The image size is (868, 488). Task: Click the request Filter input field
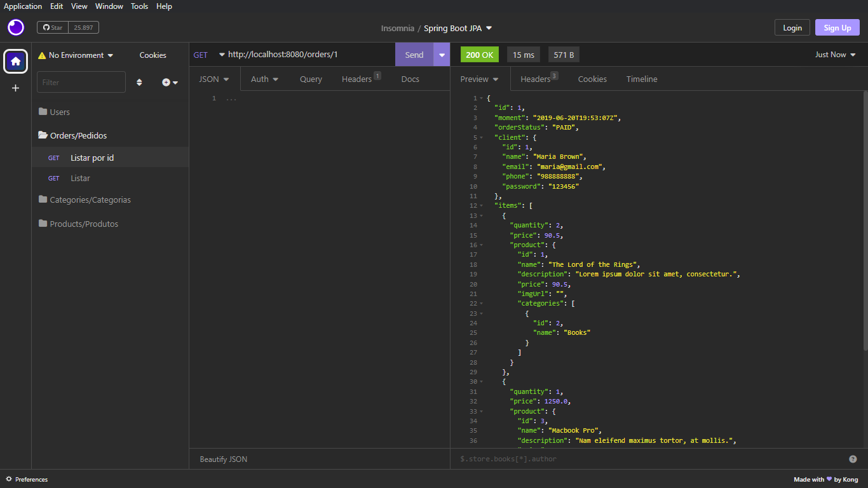point(81,82)
